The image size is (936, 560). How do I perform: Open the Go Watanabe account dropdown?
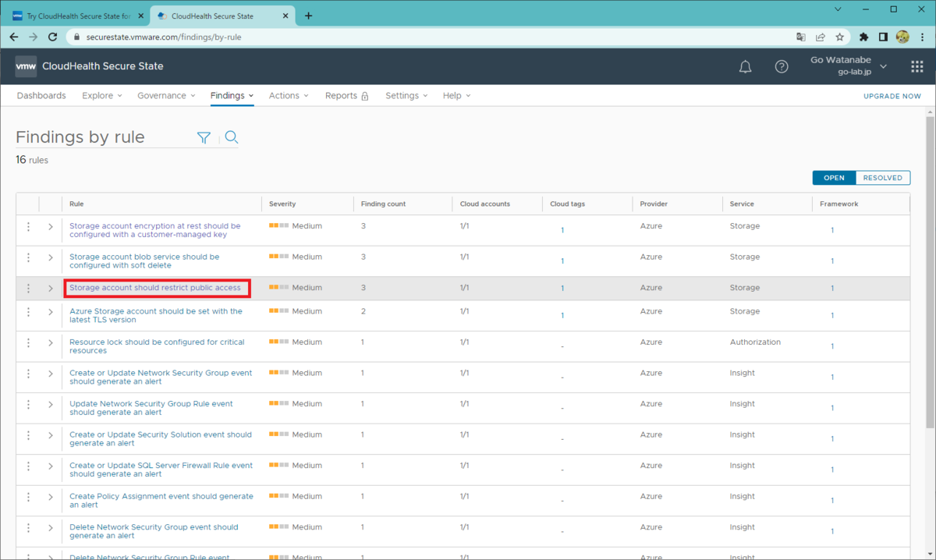coord(849,66)
